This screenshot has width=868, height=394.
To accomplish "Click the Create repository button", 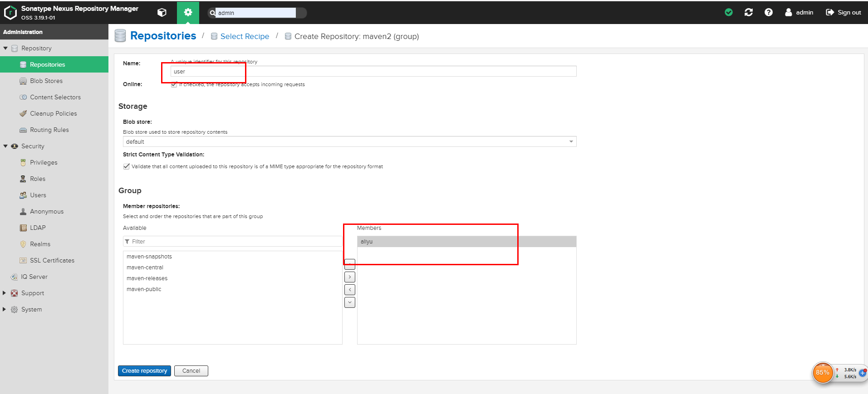I will click(x=144, y=371).
